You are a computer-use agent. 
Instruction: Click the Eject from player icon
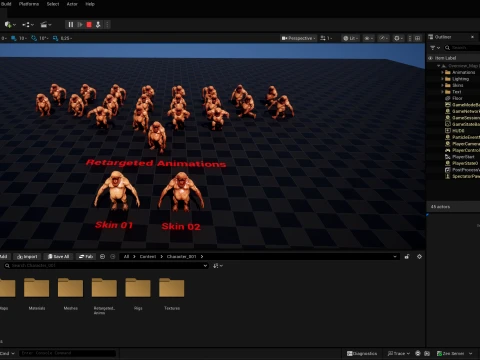[x=98, y=25]
